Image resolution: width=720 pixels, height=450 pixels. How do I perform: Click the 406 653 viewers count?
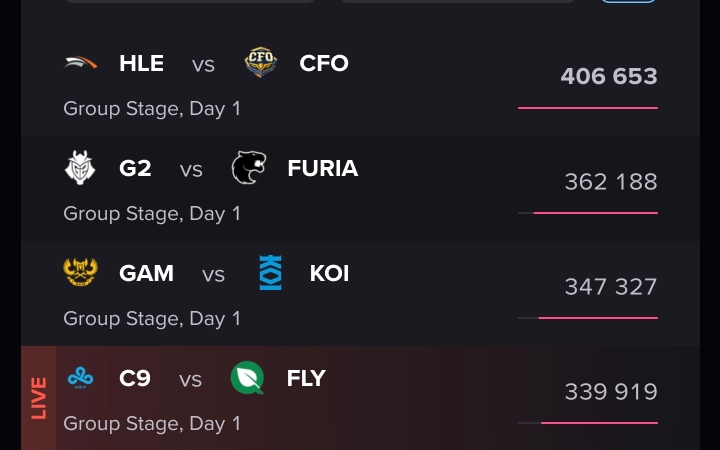coord(608,76)
